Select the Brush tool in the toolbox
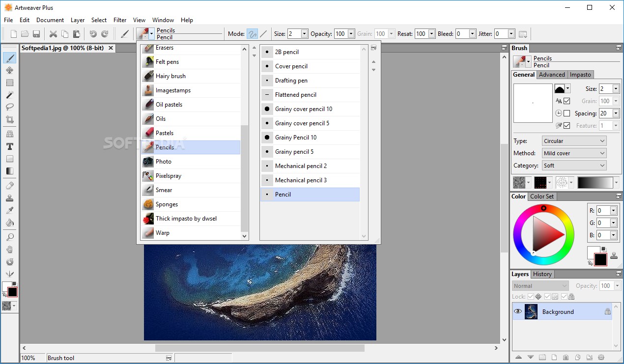The width and height of the screenshot is (624, 364). tap(10, 58)
